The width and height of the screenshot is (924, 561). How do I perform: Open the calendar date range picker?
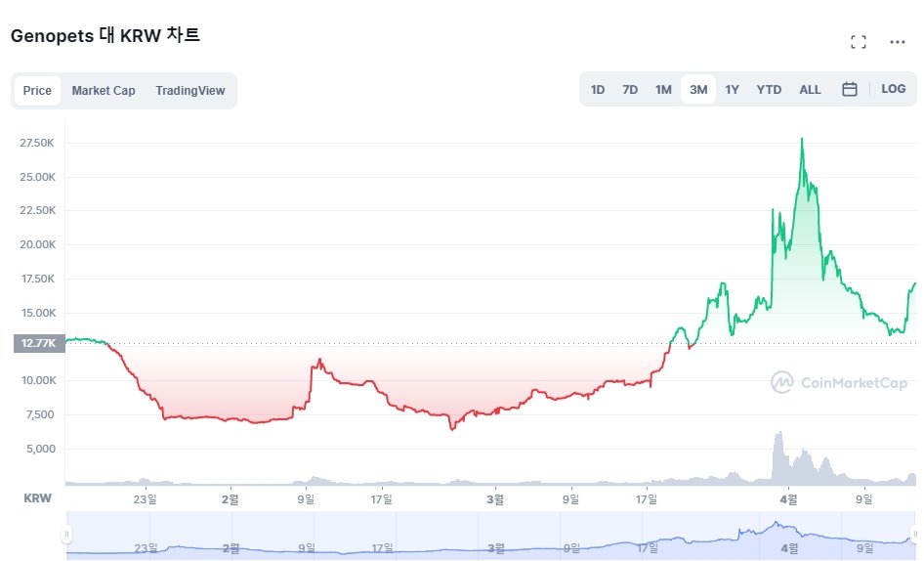(850, 89)
